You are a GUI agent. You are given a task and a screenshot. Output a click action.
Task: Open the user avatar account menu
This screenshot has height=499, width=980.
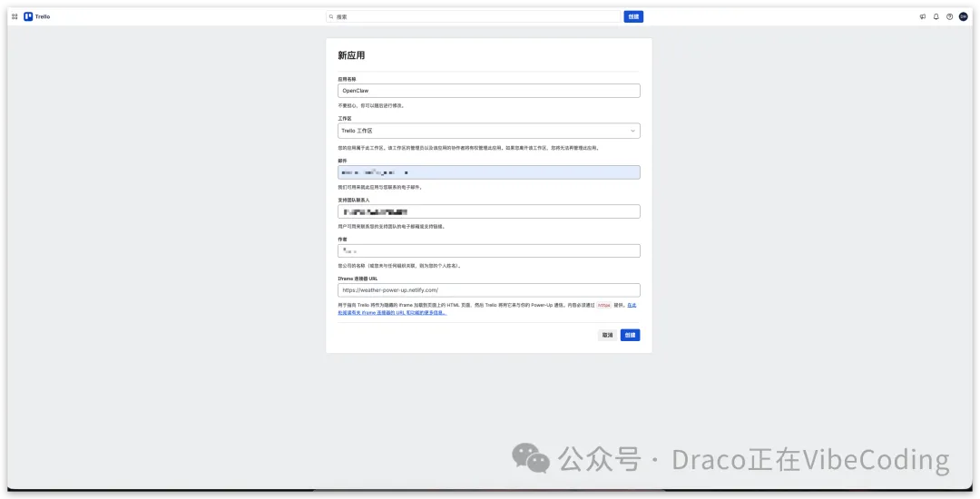964,16
